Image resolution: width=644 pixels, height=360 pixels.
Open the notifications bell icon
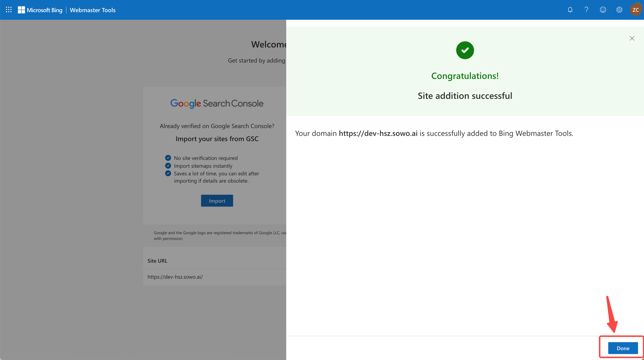point(570,10)
